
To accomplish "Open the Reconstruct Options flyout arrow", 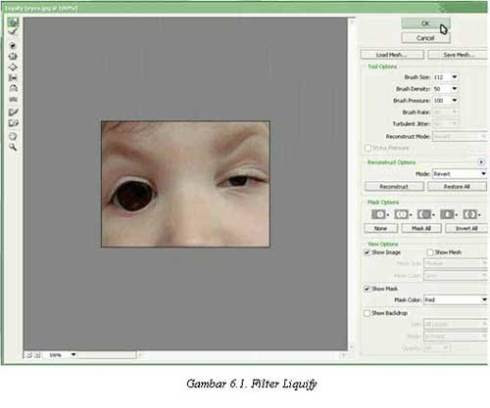I will 481,162.
